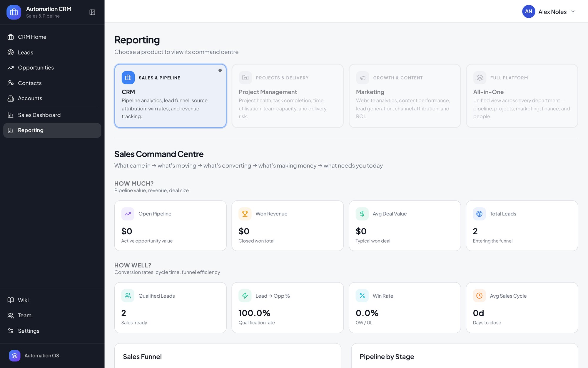The image size is (588, 368).
Task: Click the Sales & Pipeline briefcase icon
Action: 128,78
